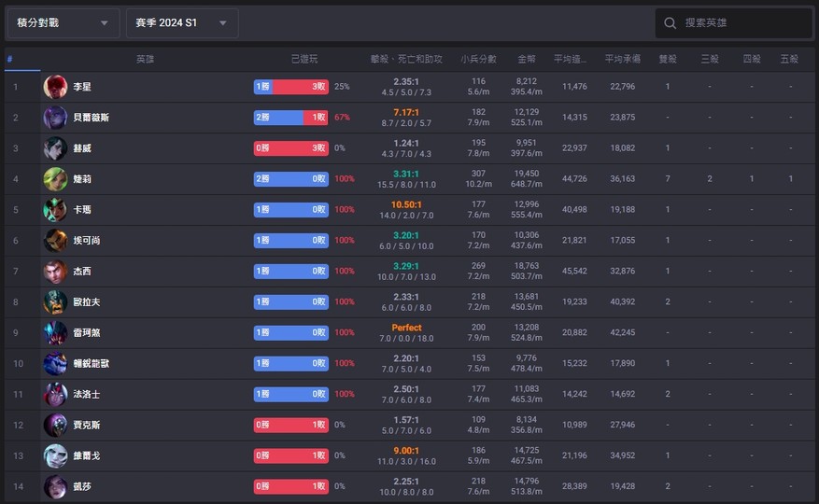Sort by # rank column header

coord(10,59)
